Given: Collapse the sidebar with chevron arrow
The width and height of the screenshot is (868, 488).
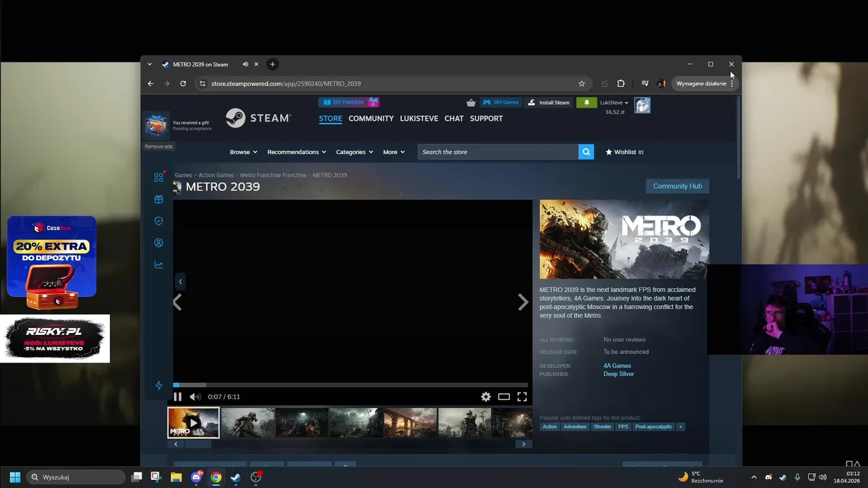Looking at the screenshot, I should point(180,281).
